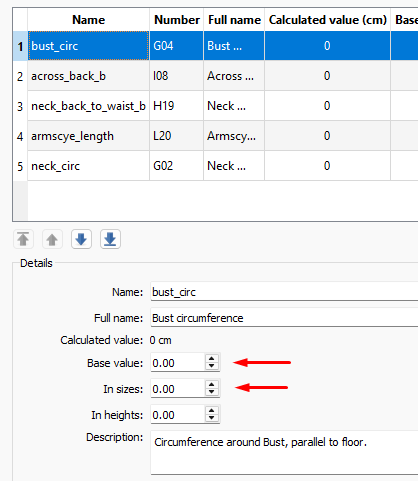This screenshot has width=418, height=481.
Task: Select the neck_circ measurement row
Action: click(x=215, y=166)
